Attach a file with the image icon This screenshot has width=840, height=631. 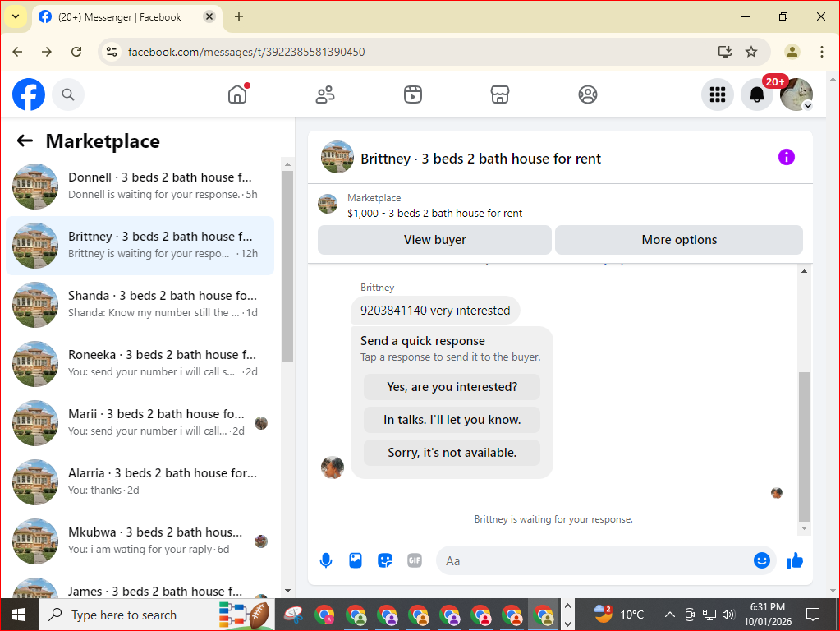356,561
